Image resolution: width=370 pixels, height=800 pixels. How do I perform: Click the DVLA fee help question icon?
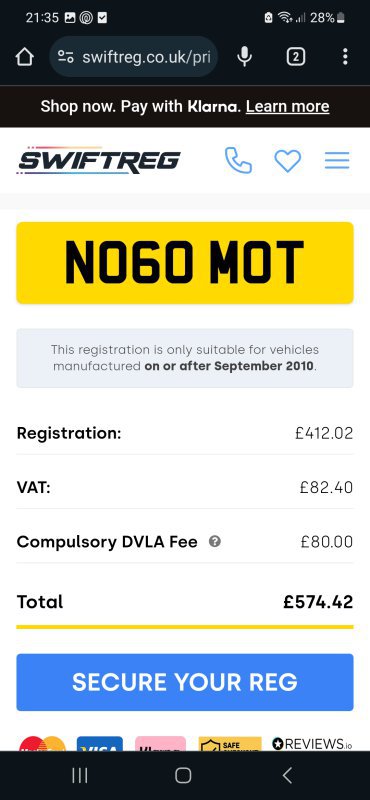click(215, 541)
